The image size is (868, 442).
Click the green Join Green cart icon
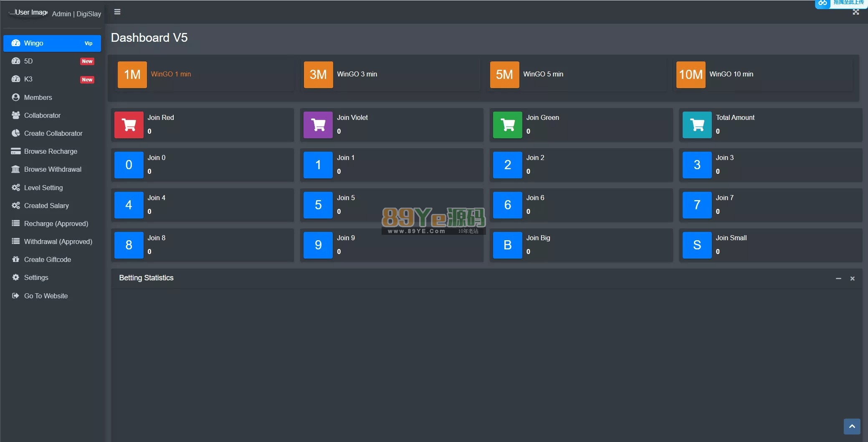click(x=507, y=124)
